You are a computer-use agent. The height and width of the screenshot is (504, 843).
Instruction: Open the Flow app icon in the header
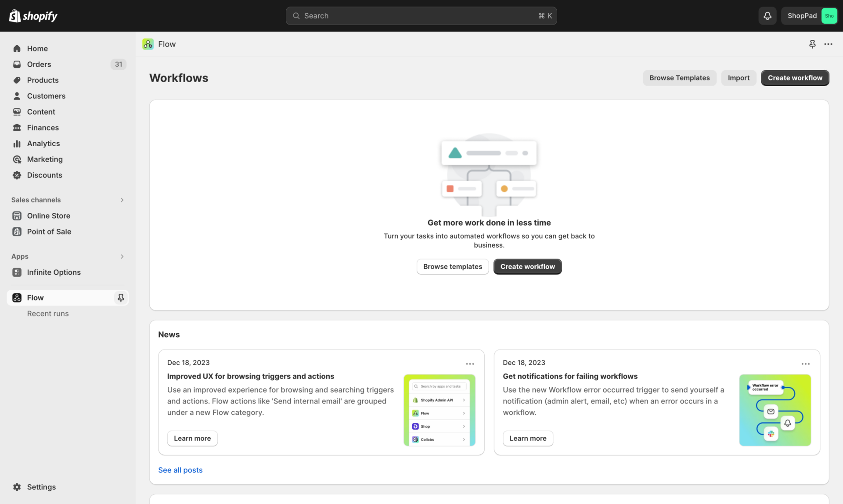point(148,44)
